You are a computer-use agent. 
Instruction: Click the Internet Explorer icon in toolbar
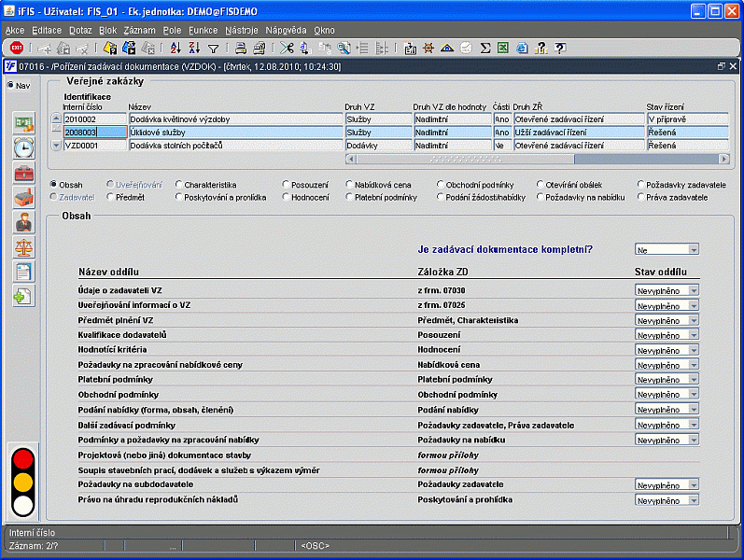tap(522, 48)
